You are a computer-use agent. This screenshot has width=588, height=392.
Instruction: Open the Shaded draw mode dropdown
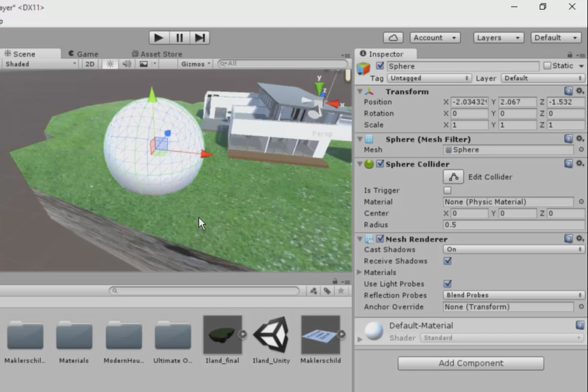[x=39, y=64]
